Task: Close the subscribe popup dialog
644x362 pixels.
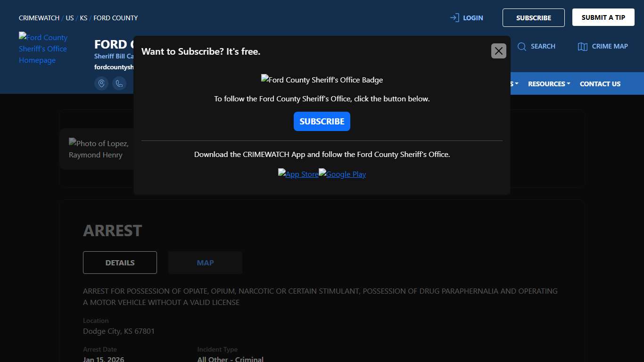Action: pyautogui.click(x=498, y=51)
